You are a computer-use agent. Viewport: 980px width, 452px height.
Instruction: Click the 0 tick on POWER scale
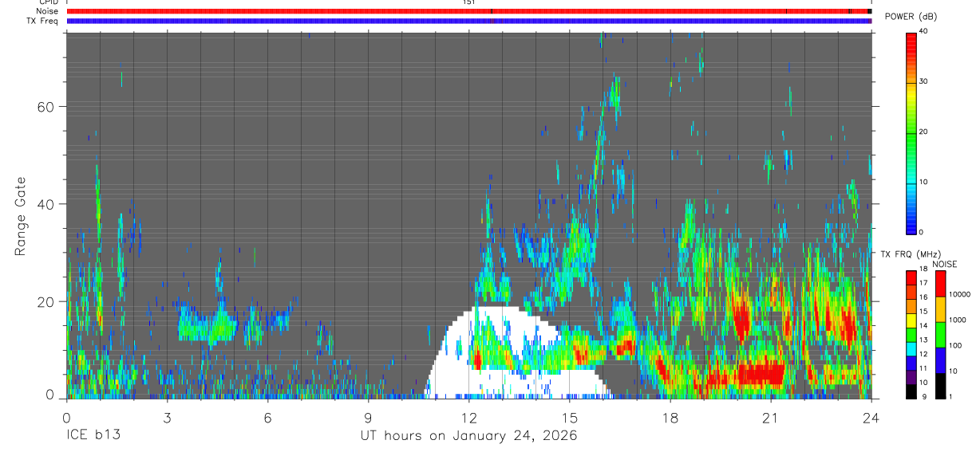[922, 232]
